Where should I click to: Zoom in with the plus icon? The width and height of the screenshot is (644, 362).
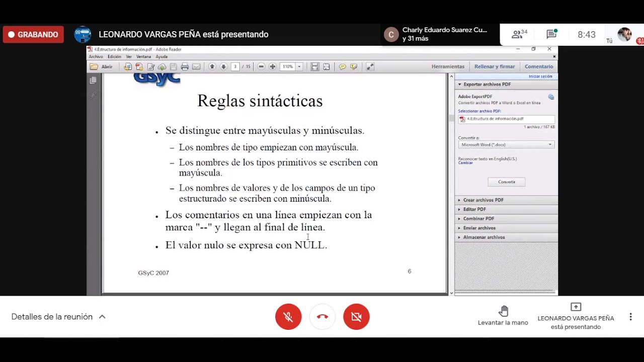pos(272,66)
